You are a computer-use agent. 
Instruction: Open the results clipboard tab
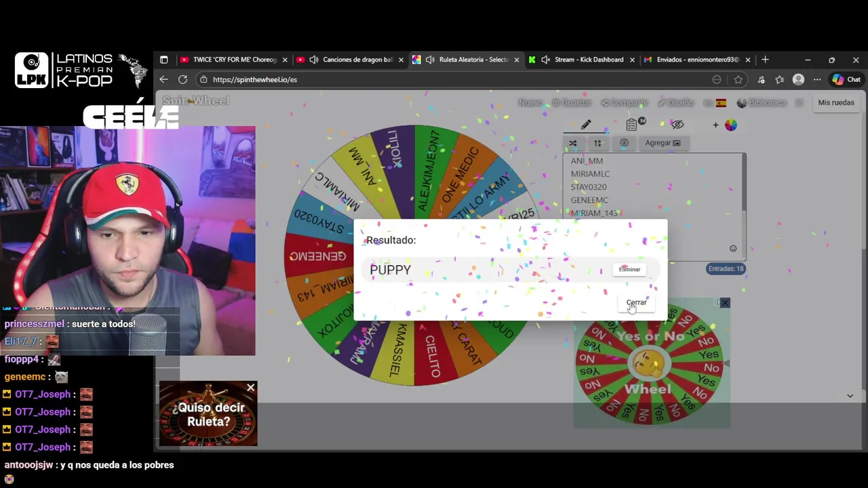(632, 125)
